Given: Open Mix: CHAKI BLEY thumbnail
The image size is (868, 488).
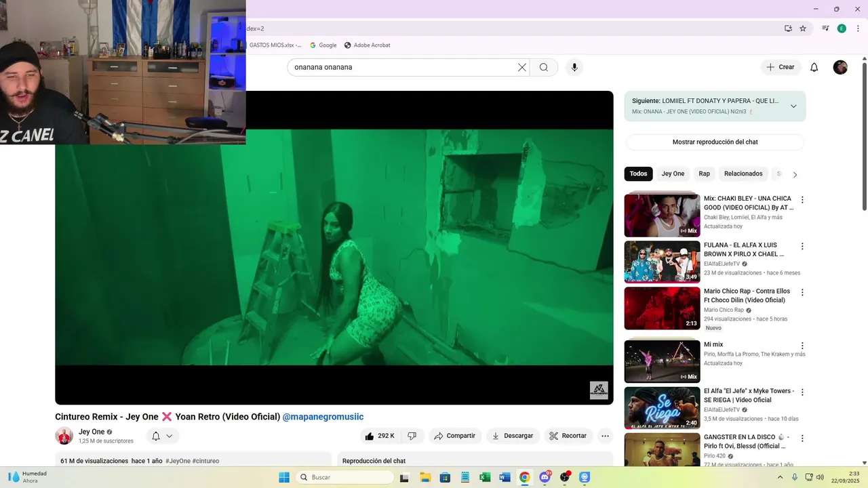Looking at the screenshot, I should coord(662,216).
